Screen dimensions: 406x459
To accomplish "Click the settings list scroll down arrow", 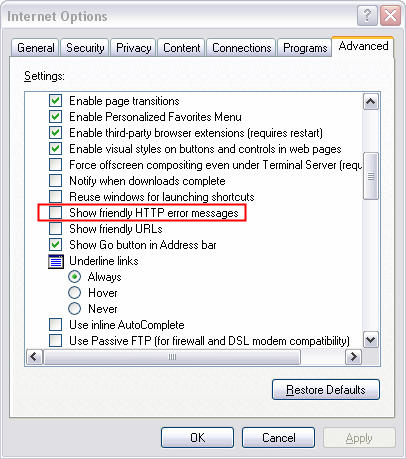I will pos(371,340).
